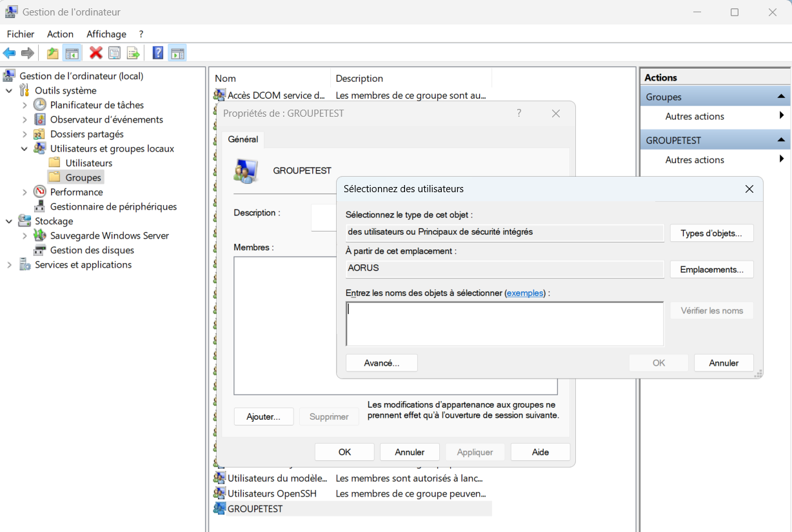Image resolution: width=792 pixels, height=532 pixels.
Task: Open the Action menu
Action: (60, 34)
